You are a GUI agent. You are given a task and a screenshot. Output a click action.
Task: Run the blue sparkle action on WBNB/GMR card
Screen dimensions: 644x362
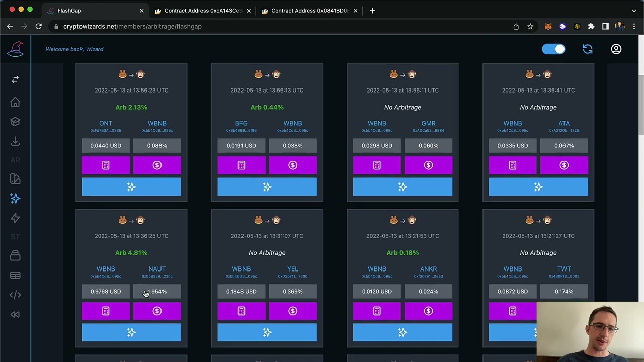click(403, 187)
